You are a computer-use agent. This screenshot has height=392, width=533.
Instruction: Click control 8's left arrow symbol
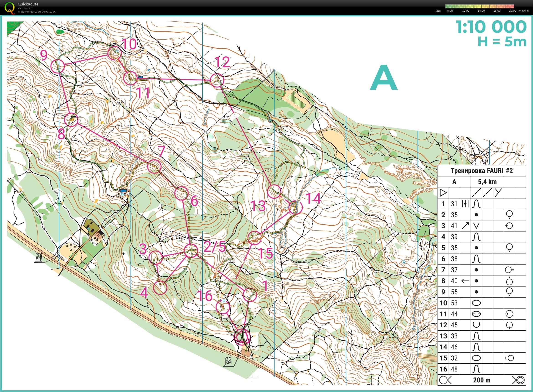coord(465,281)
